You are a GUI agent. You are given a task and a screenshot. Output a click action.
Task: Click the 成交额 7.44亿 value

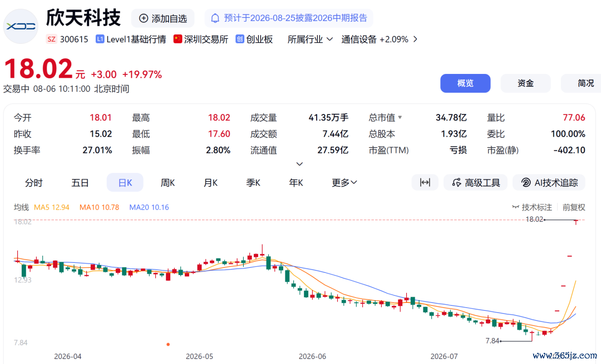point(335,134)
